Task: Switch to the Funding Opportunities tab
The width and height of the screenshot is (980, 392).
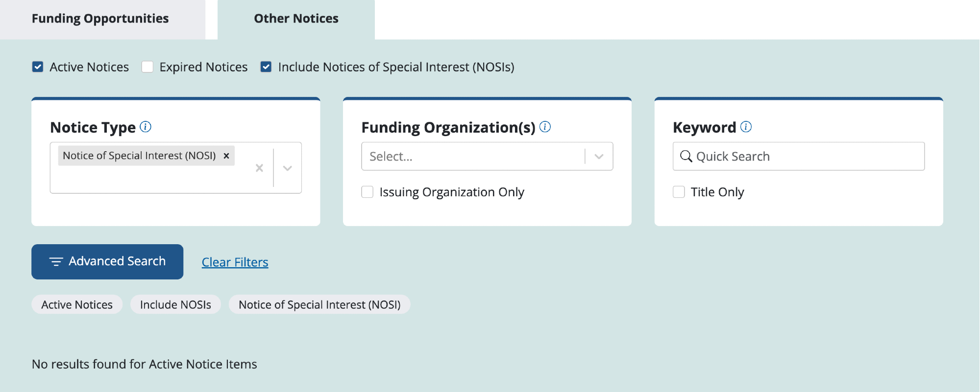Action: 100,19
